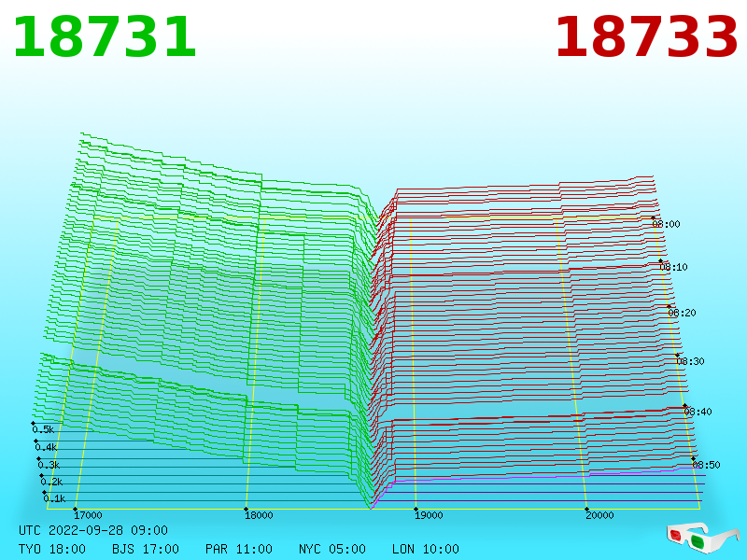Select the 08:00 time marker
The image size is (747, 560).
(666, 224)
